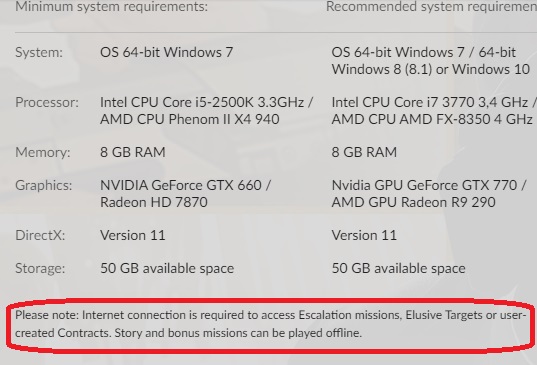
Task: Click the Recommended system requirements heading
Action: 432,7
